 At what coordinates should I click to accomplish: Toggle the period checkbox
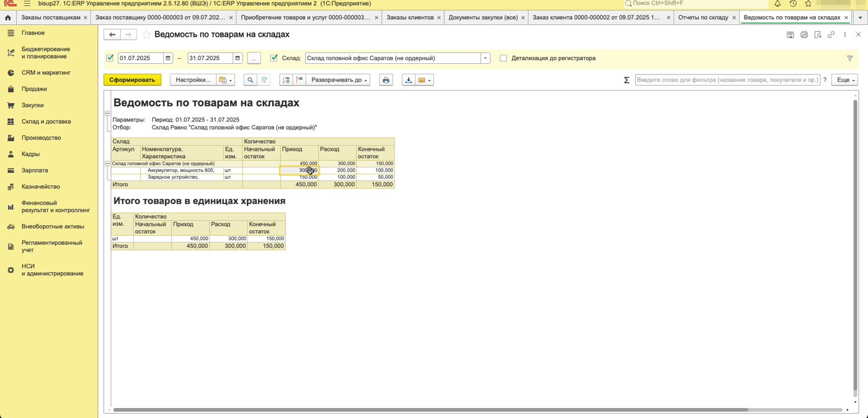point(110,58)
